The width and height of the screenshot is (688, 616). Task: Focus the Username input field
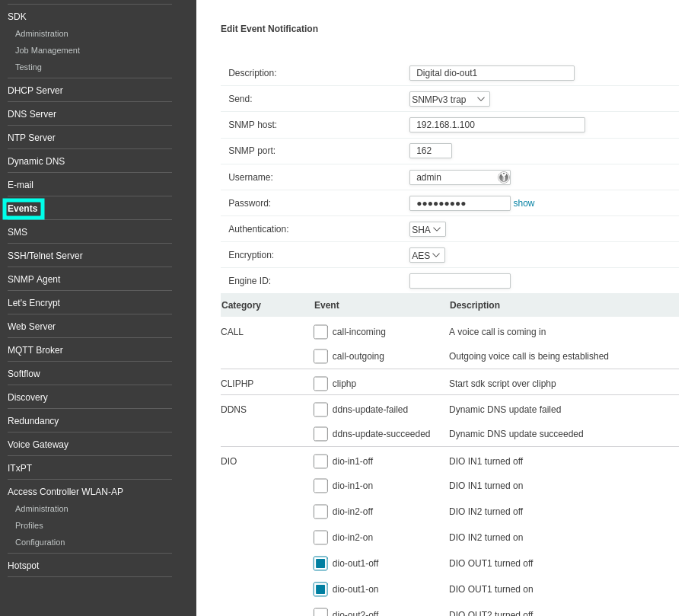point(460,177)
